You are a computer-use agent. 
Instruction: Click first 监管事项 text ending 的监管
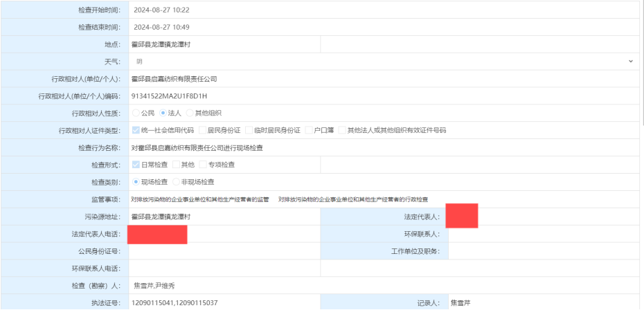coord(200,199)
